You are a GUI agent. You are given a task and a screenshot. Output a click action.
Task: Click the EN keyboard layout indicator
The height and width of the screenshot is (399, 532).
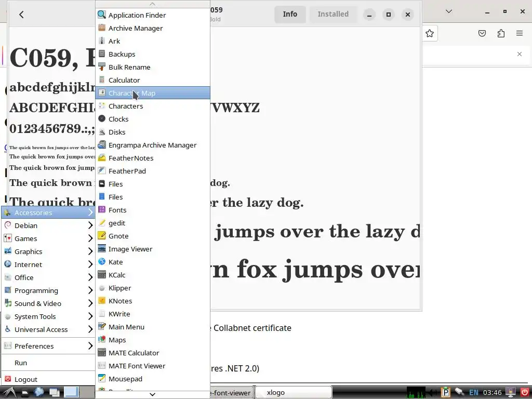point(474,393)
